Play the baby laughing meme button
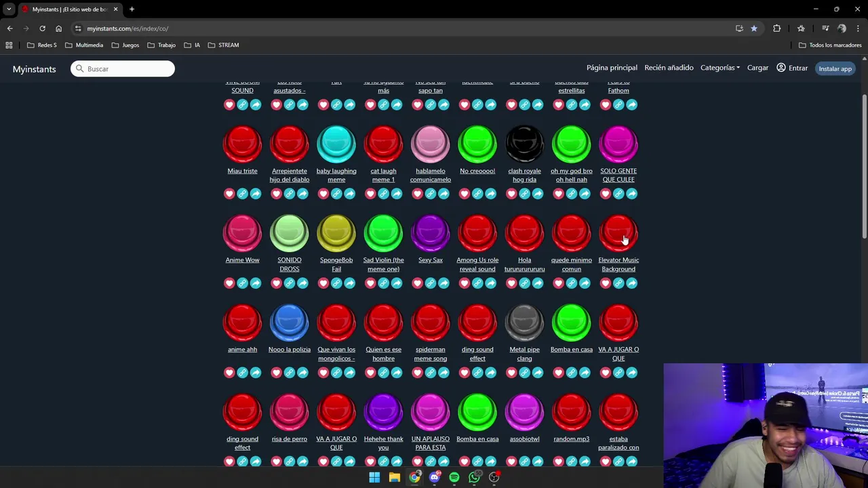The width and height of the screenshot is (868, 488). 336,144
